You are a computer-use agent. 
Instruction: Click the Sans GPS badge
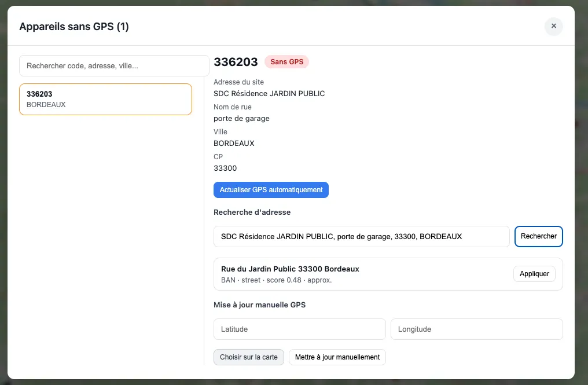point(286,62)
